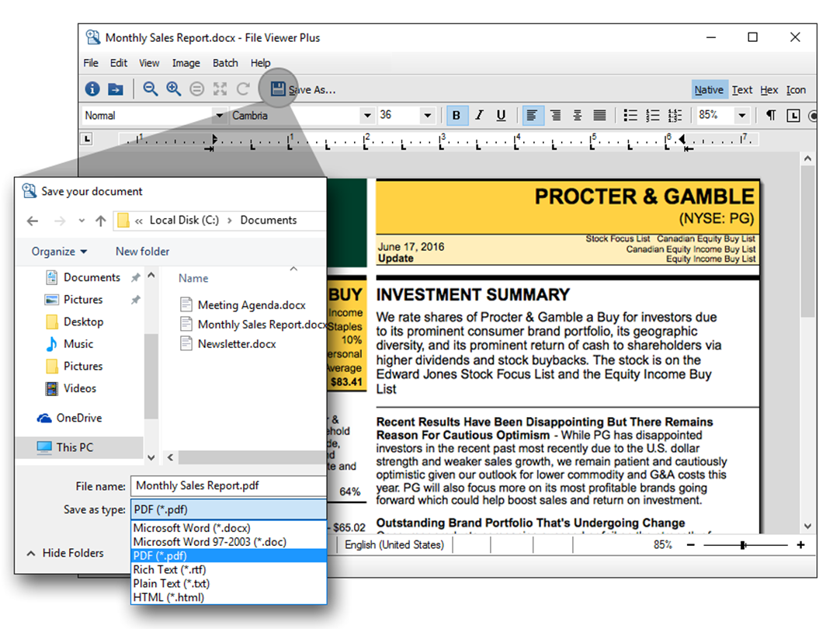Sort files by Name column header
840x629 pixels.
tap(193, 278)
